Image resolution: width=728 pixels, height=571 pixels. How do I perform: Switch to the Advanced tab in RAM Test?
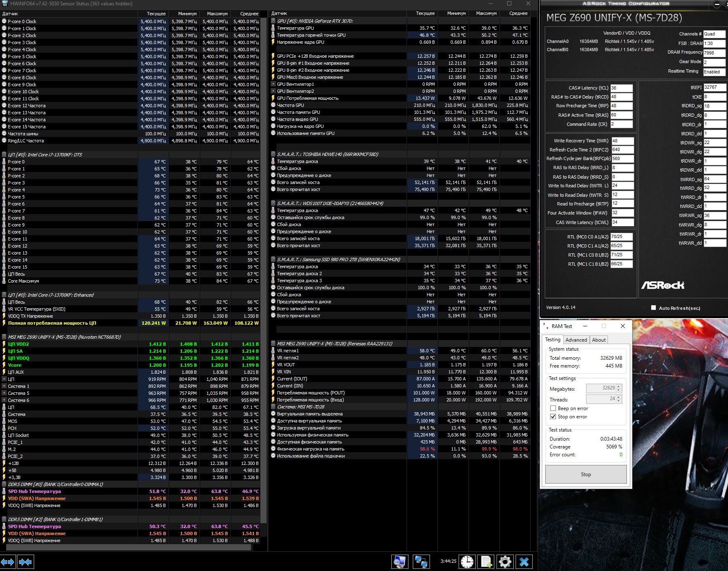click(x=576, y=340)
